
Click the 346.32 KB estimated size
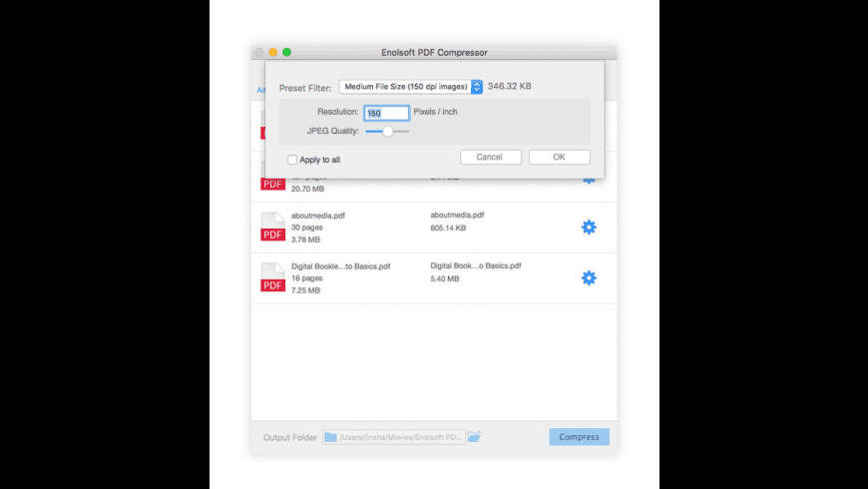(509, 86)
